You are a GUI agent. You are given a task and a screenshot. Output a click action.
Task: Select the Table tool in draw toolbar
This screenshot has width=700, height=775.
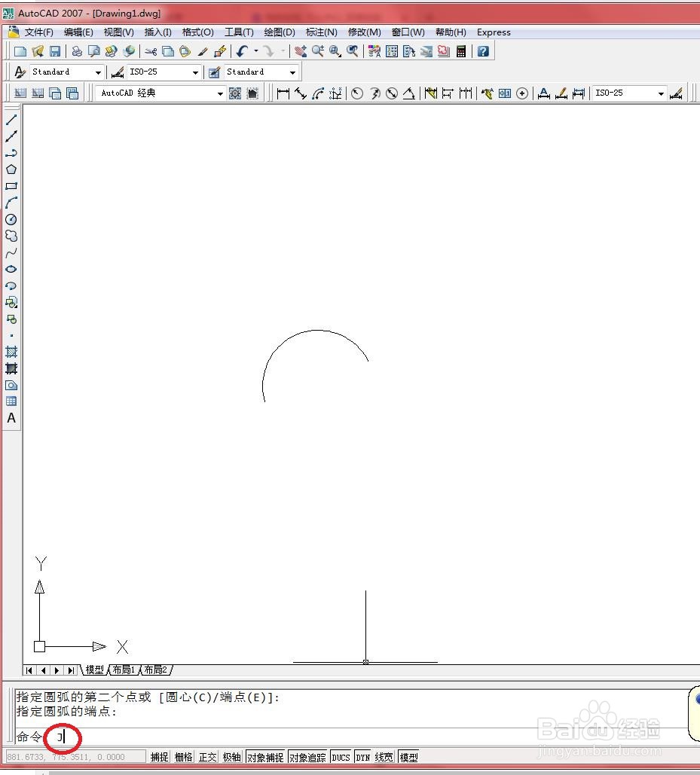coord(11,401)
